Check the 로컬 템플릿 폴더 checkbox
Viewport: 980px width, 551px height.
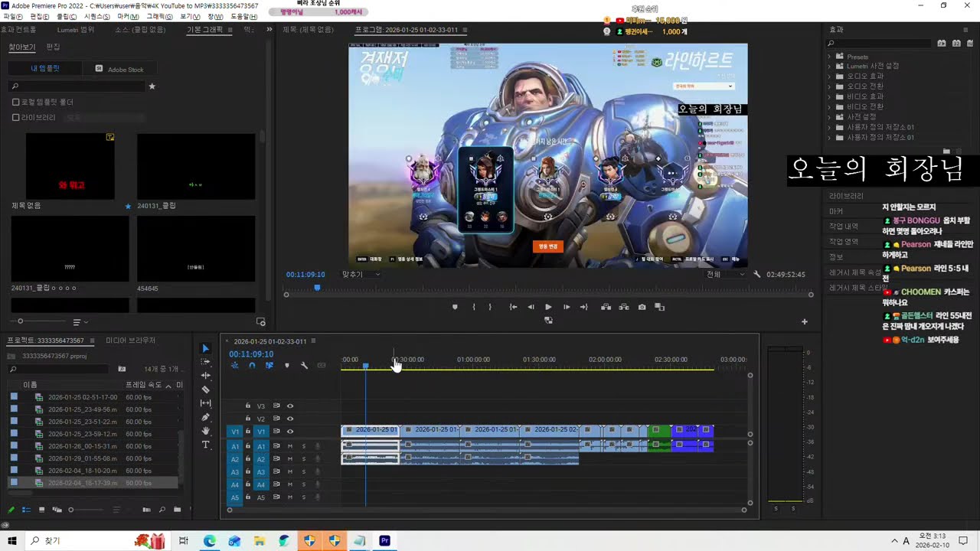point(15,102)
